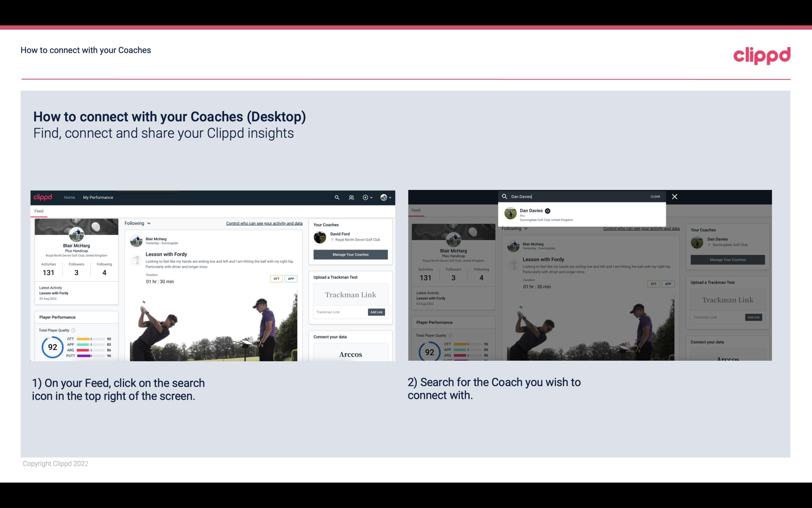Image resolution: width=812 pixels, height=508 pixels.
Task: Click the Arccos connect data icon
Action: pyautogui.click(x=350, y=354)
